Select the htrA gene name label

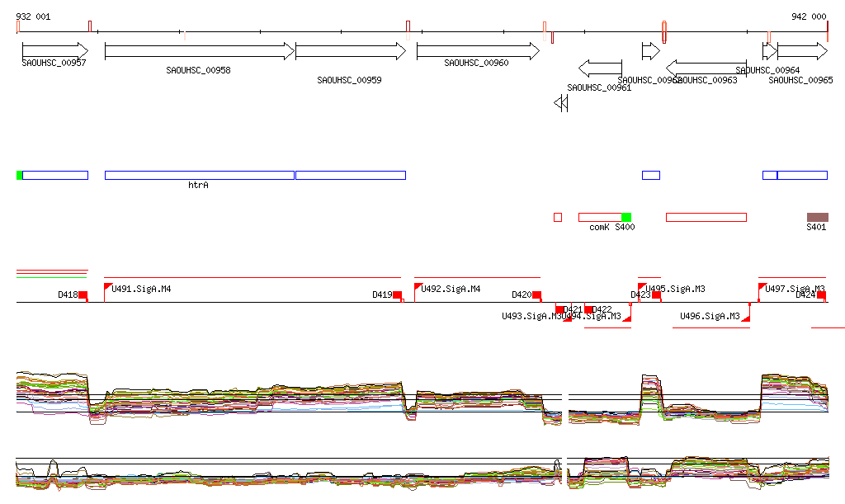coord(198,186)
